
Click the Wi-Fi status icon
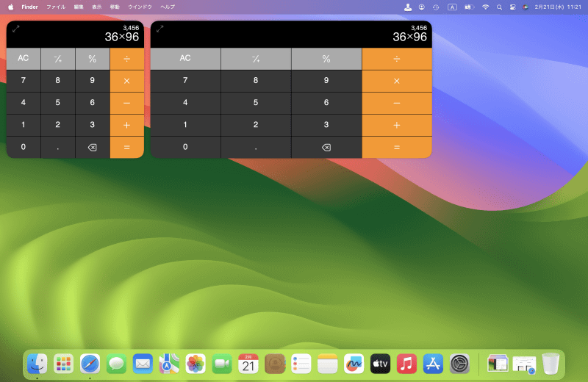click(x=486, y=7)
